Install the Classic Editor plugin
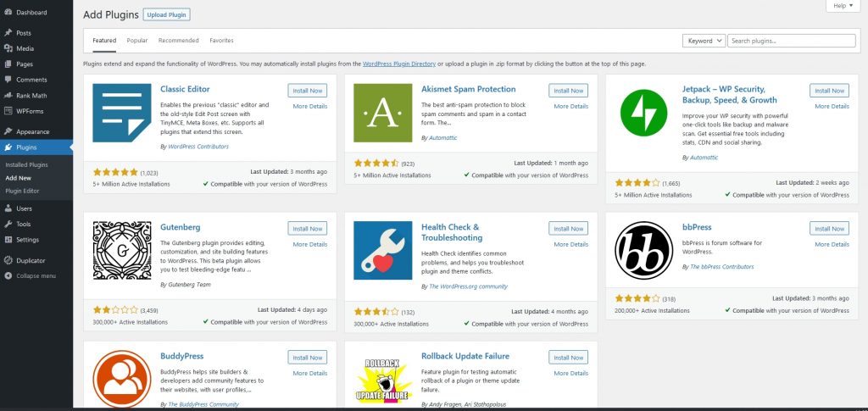868x411 pixels. tap(307, 91)
